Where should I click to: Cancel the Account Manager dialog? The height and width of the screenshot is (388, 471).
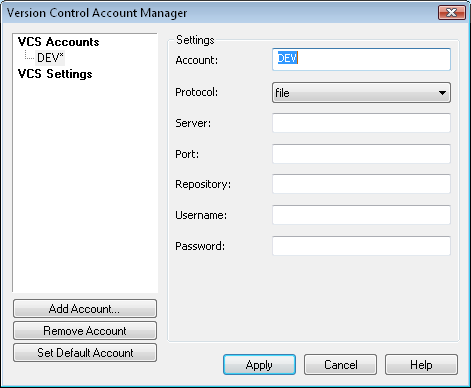pyautogui.click(x=340, y=365)
